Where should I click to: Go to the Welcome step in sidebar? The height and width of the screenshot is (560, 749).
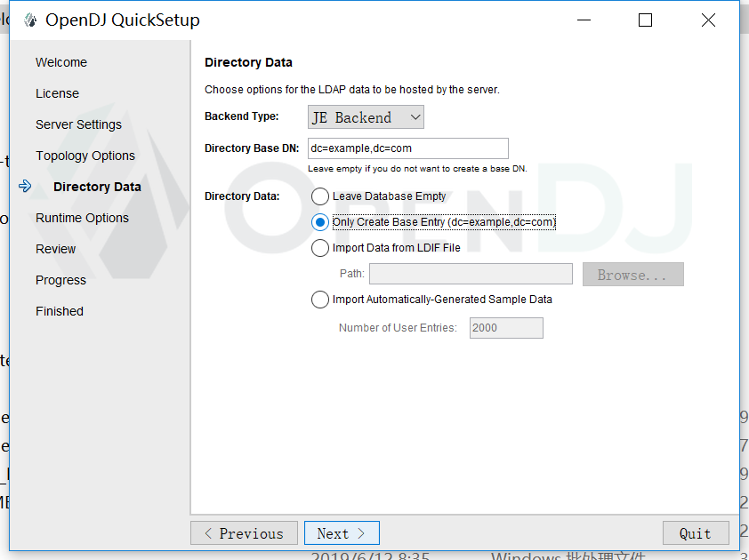[x=61, y=62]
